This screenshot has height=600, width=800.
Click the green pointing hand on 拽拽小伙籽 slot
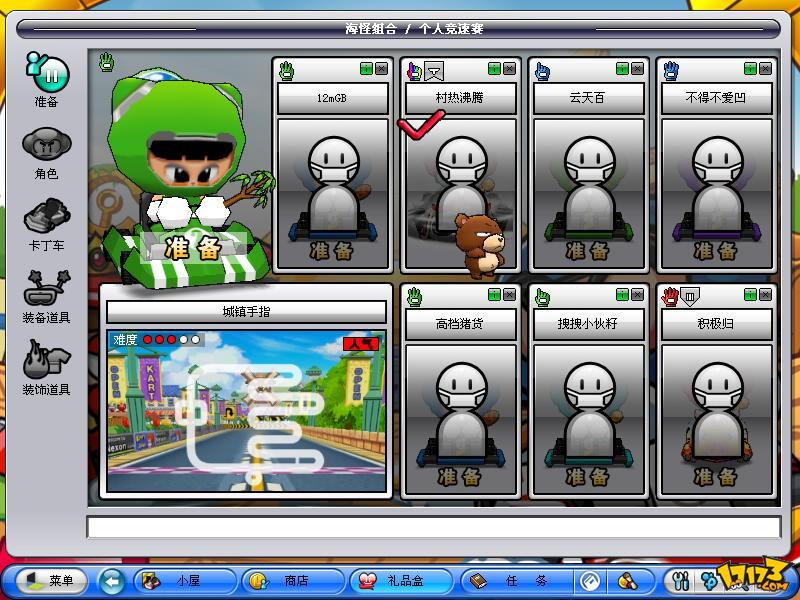point(542,297)
